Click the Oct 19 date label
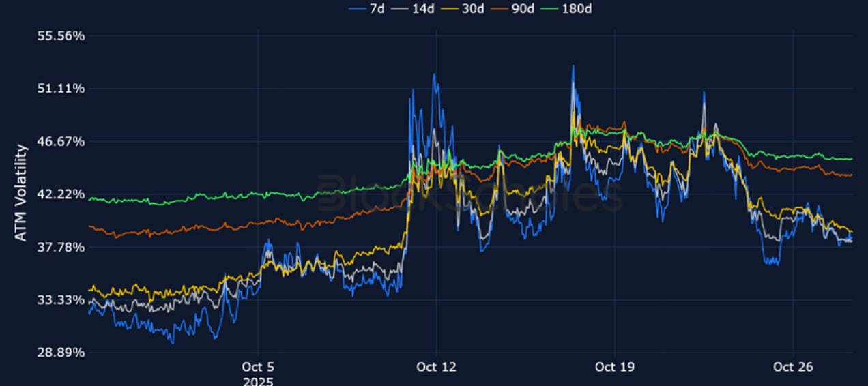Viewport: 868px width, 386px height. pos(614,367)
